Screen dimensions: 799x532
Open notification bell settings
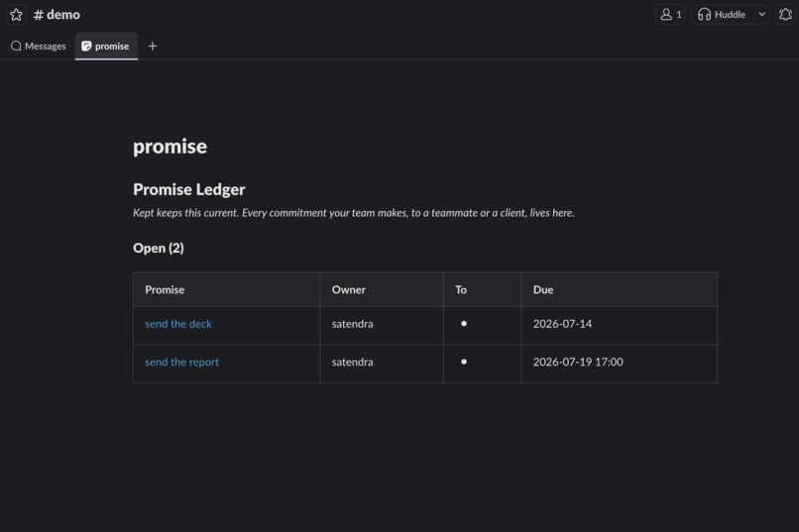(x=785, y=15)
